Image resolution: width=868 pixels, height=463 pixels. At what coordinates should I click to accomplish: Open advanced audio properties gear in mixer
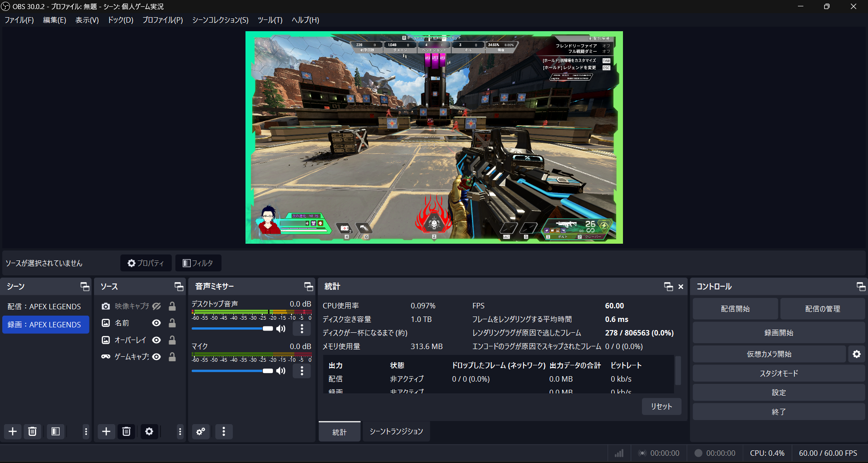click(201, 431)
